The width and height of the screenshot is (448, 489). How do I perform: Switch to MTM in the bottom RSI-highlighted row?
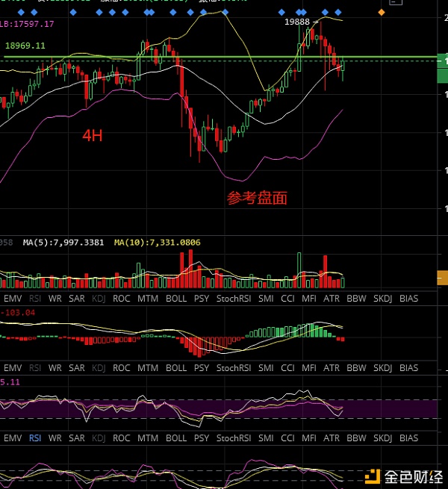148,438
